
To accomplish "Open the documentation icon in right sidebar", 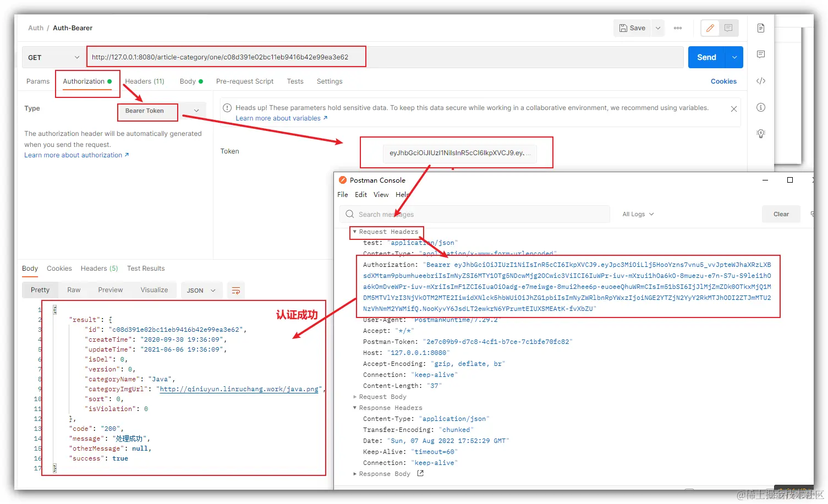I will (x=761, y=28).
